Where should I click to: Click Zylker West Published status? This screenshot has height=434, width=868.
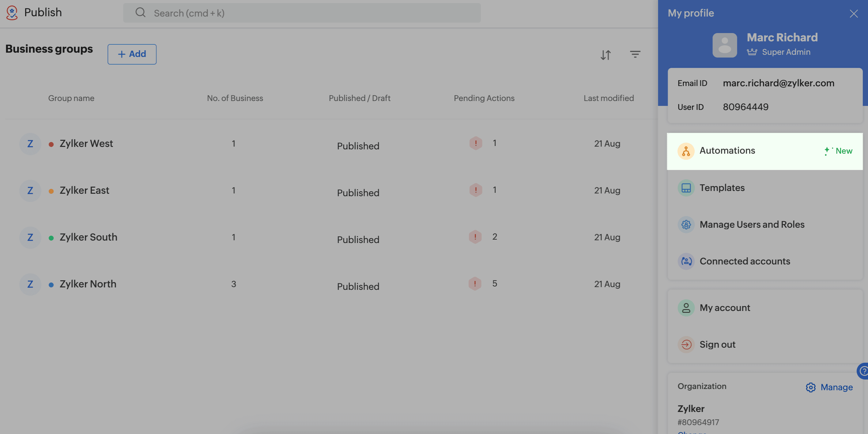point(358,146)
